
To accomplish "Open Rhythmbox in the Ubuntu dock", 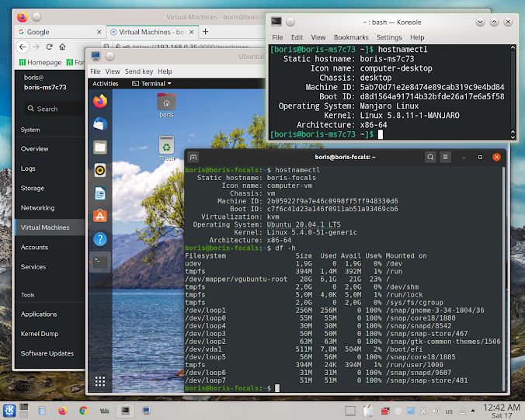I will point(100,170).
